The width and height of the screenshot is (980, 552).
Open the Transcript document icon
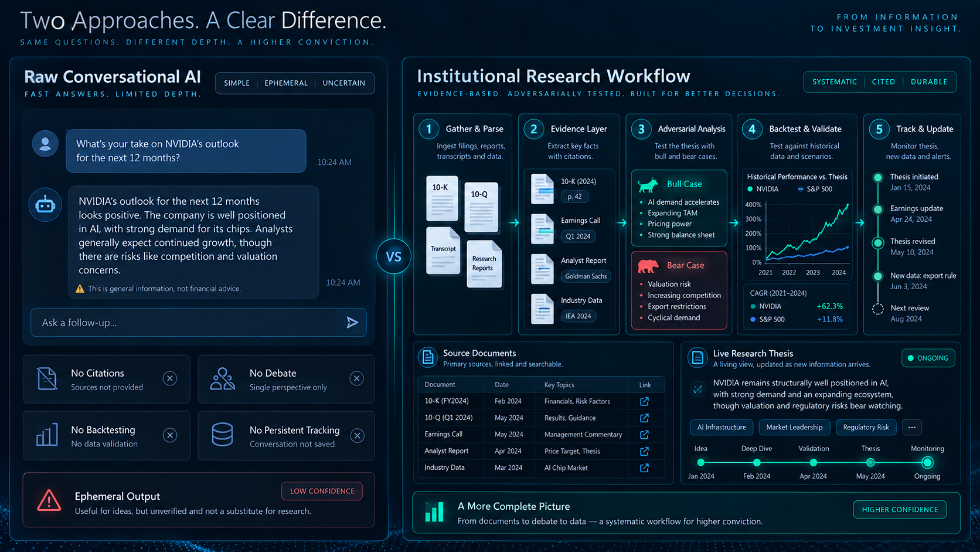pos(443,250)
